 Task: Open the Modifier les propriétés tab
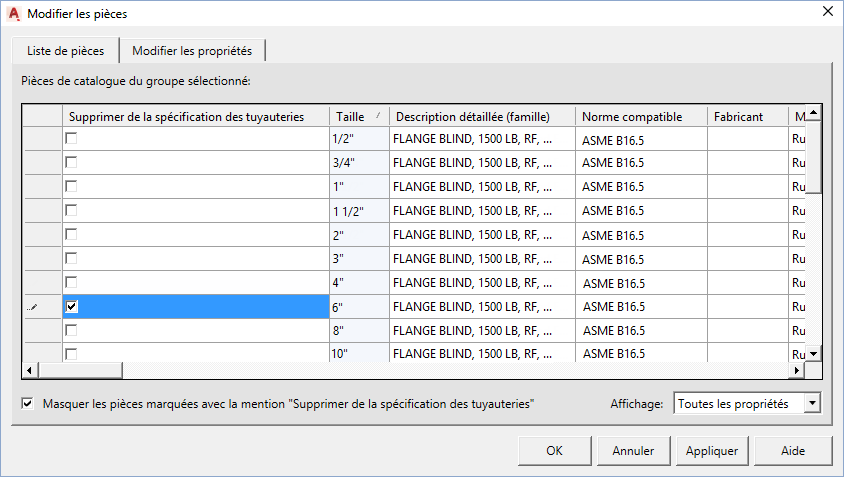pos(192,51)
